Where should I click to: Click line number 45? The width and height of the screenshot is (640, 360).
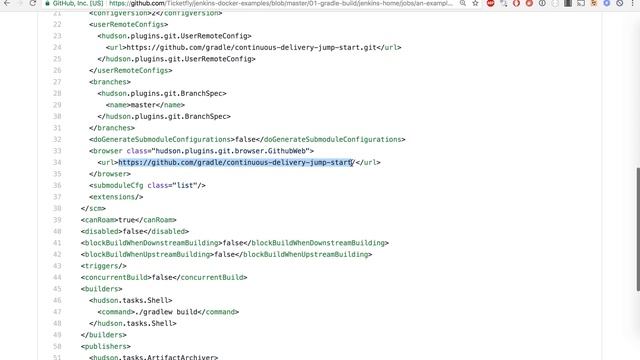(x=57, y=289)
